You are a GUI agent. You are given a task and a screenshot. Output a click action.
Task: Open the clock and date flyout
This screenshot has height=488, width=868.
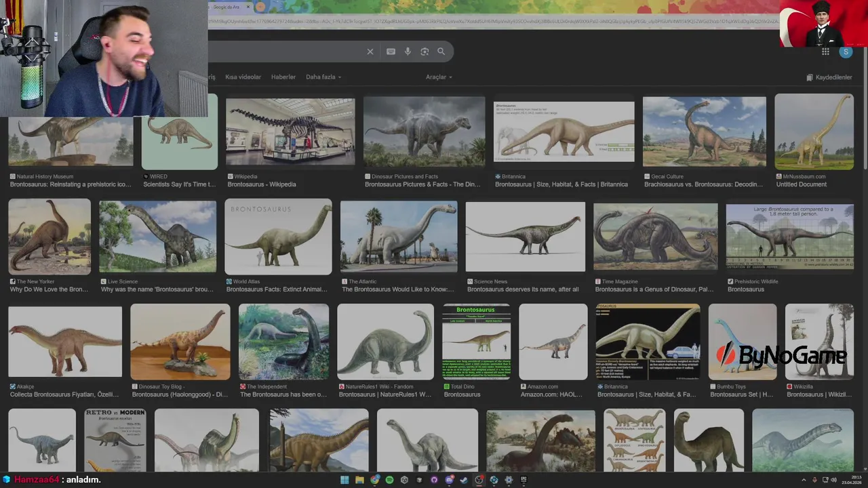click(x=851, y=480)
